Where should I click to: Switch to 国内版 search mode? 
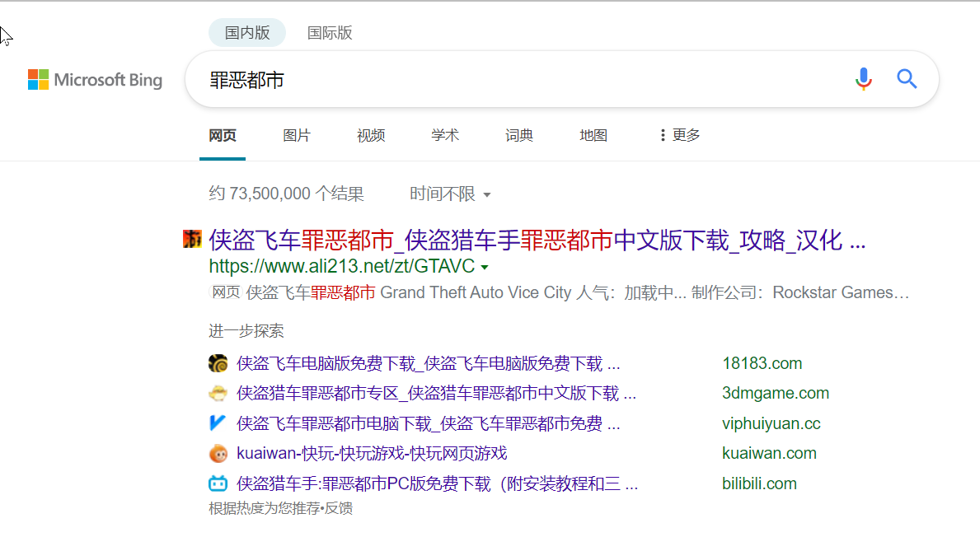(x=247, y=33)
